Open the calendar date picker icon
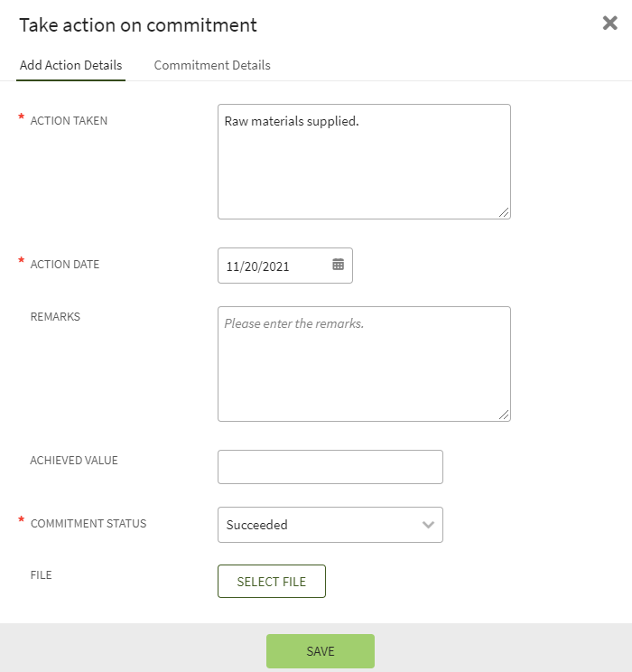The width and height of the screenshot is (632, 672). point(338,265)
